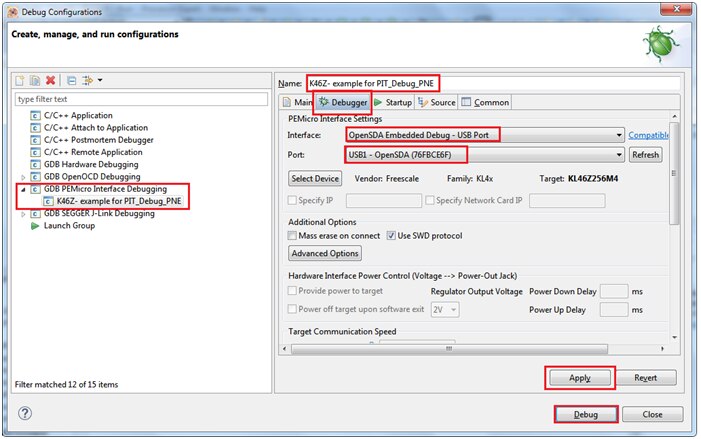Toggle Power off target upon software exit

click(x=292, y=309)
